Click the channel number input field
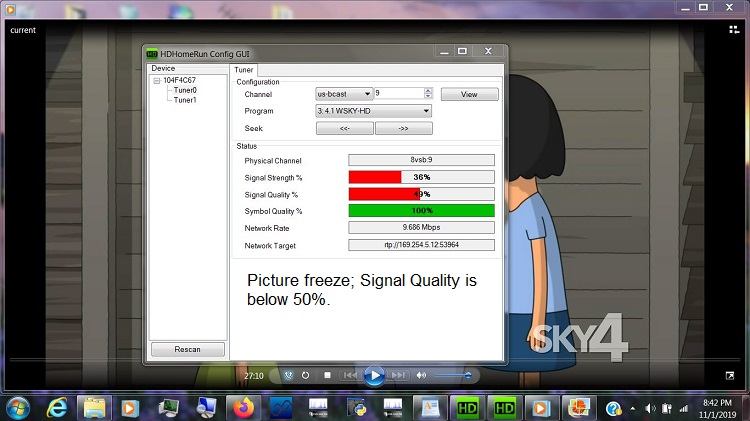Screen dimensions: 750x421 pos(398,93)
